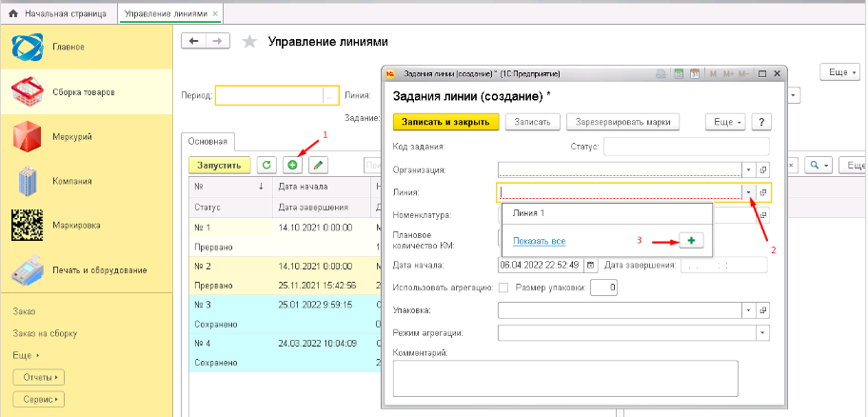Image resolution: width=868 pixels, height=417 pixels.
Task: Open the Организация record with the open-form icon
Action: coord(762,169)
